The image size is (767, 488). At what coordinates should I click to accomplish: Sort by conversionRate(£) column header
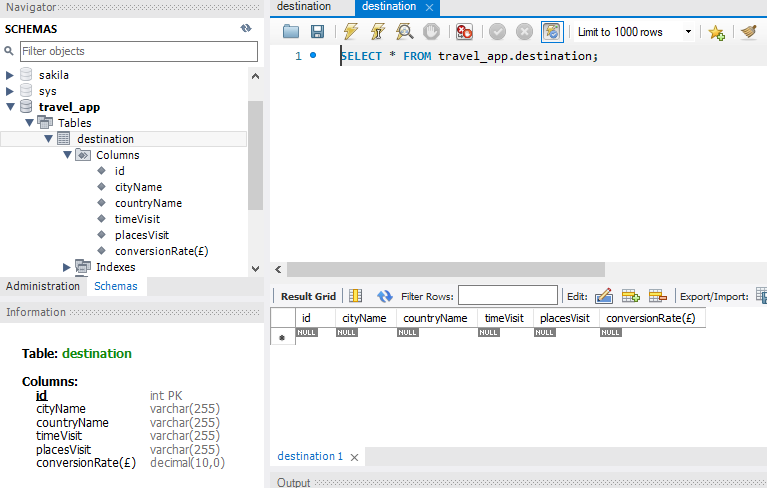[x=652, y=318]
